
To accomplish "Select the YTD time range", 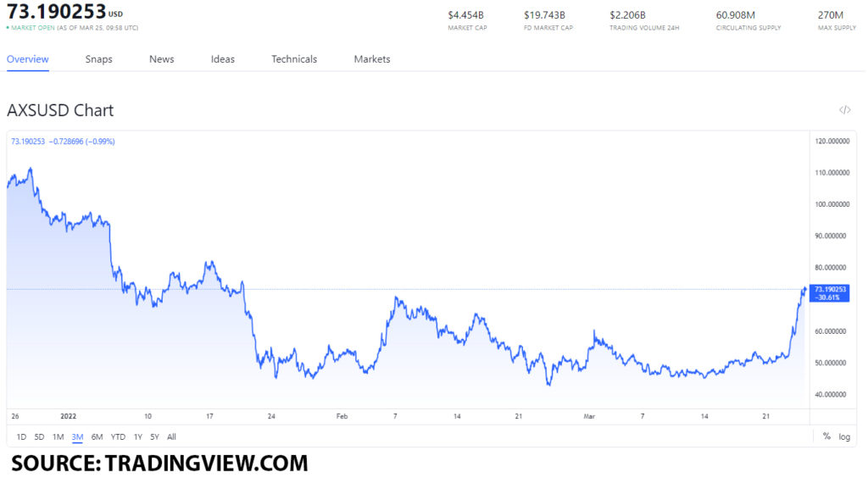I will [118, 437].
